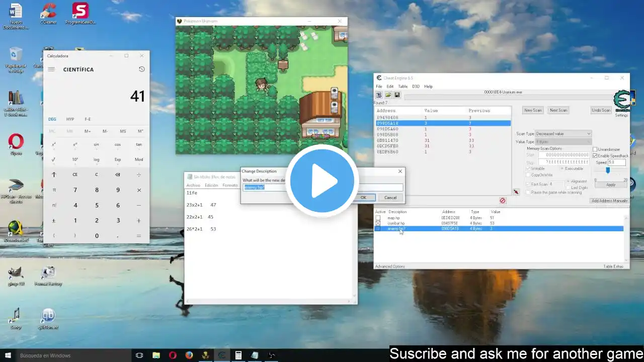
Task: Open the qBittorrent desktop icon
Action: click(x=48, y=319)
